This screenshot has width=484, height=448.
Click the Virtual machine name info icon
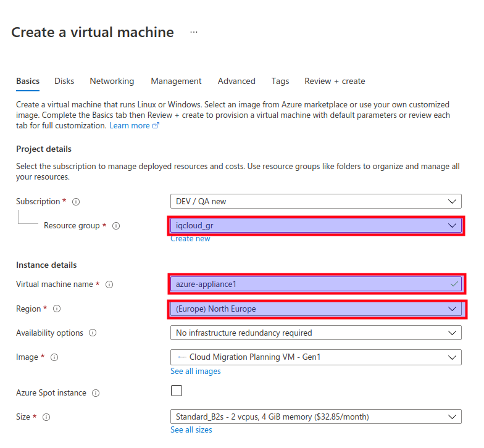(109, 284)
